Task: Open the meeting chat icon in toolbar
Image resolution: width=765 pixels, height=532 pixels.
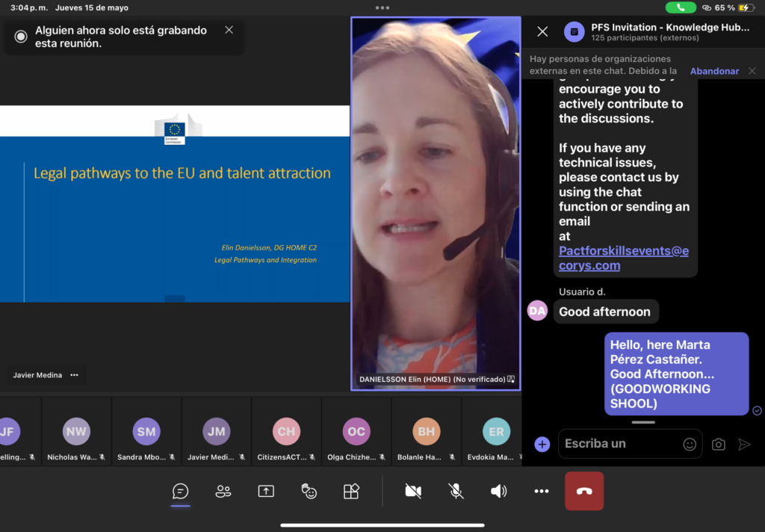Action: point(180,491)
